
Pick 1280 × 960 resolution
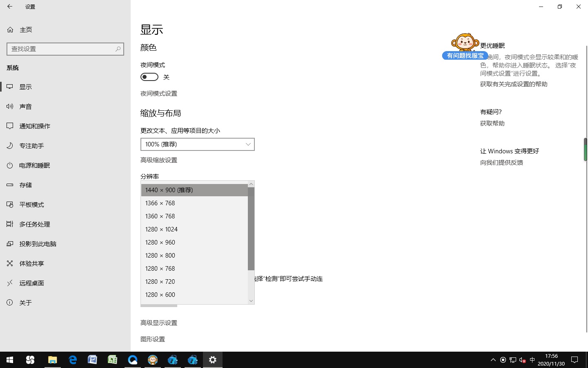coord(194,242)
